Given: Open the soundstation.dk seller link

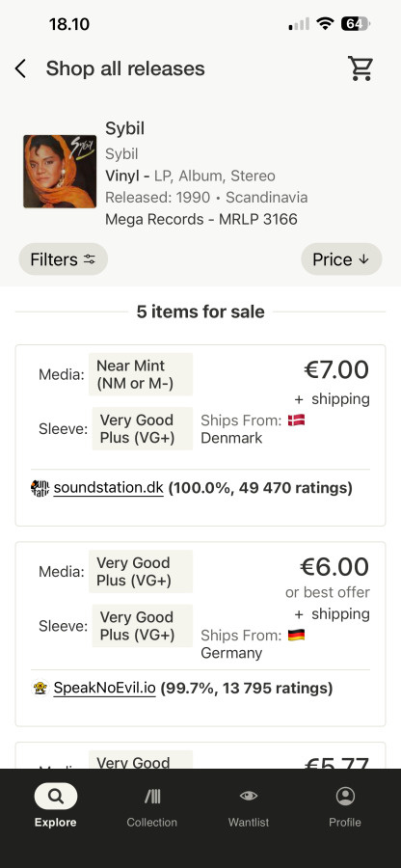Looking at the screenshot, I should 108,488.
